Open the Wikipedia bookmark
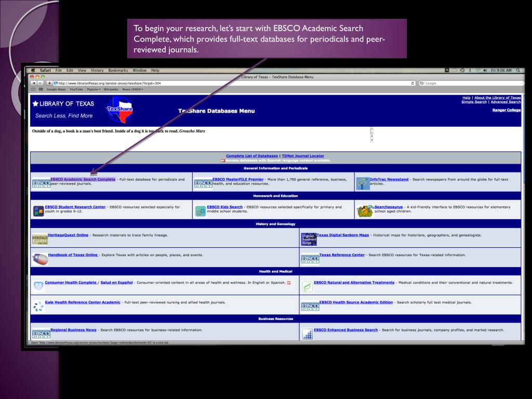Image resolution: width=532 pixels, height=399 pixels. (x=111, y=89)
